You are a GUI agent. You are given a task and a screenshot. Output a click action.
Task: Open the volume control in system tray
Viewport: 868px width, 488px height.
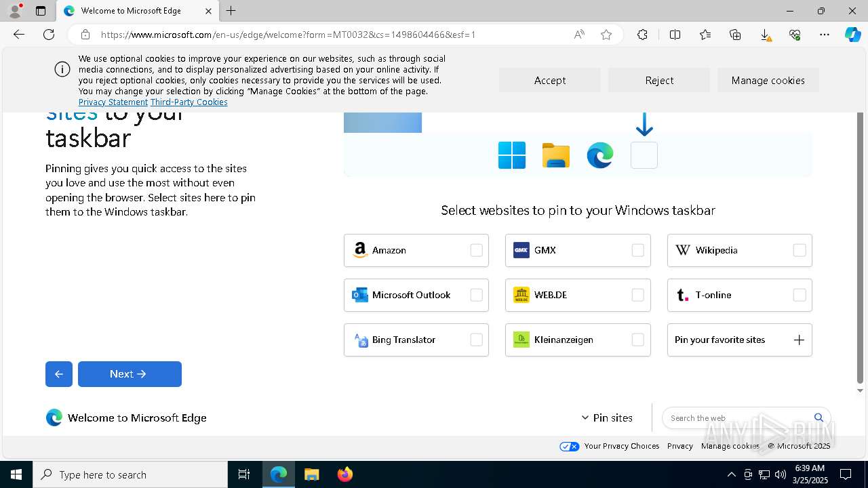(780, 474)
